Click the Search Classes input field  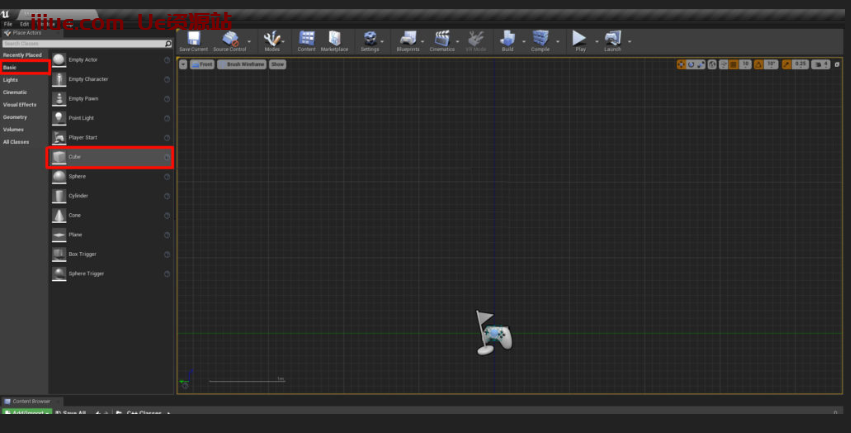point(85,44)
